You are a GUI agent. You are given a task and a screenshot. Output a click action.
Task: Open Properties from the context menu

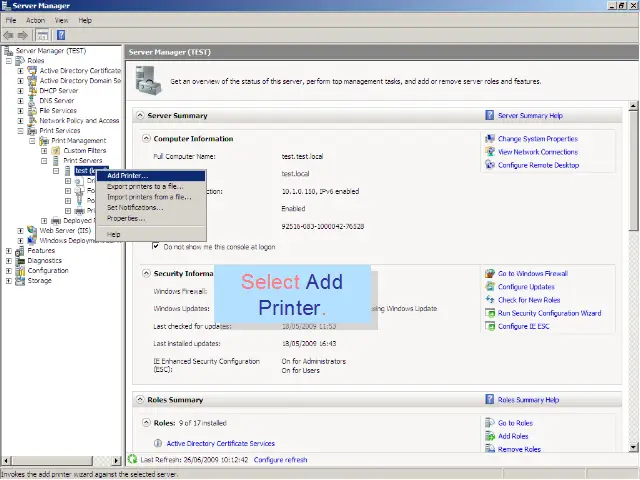151,218
